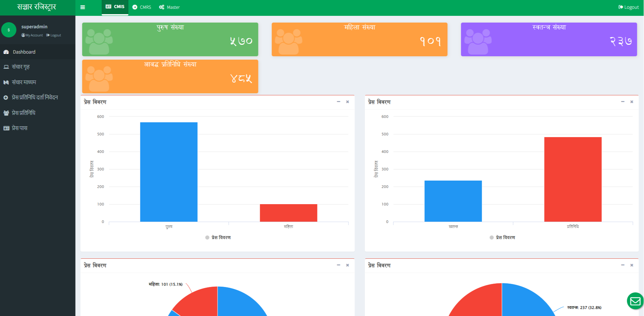Image resolution: width=644 pixels, height=316 pixels.
Task: Close the top-left प्रेस विवरण bar chart panel
Action: (347, 102)
